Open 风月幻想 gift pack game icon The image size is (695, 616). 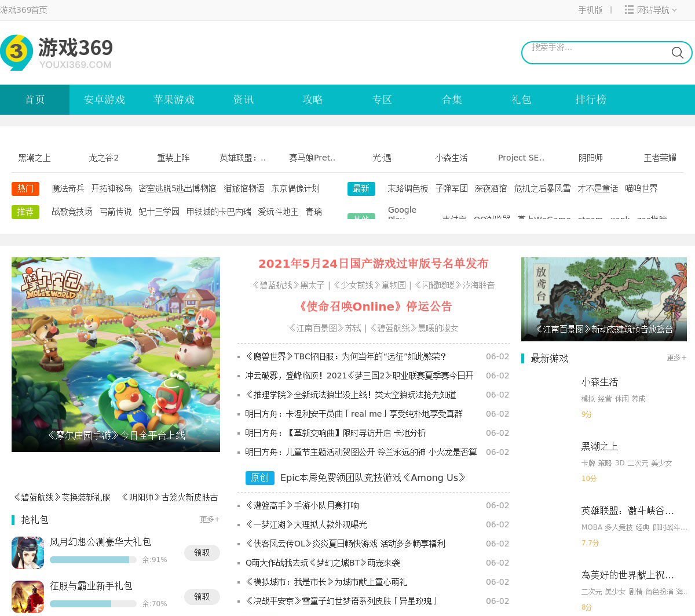click(28, 553)
